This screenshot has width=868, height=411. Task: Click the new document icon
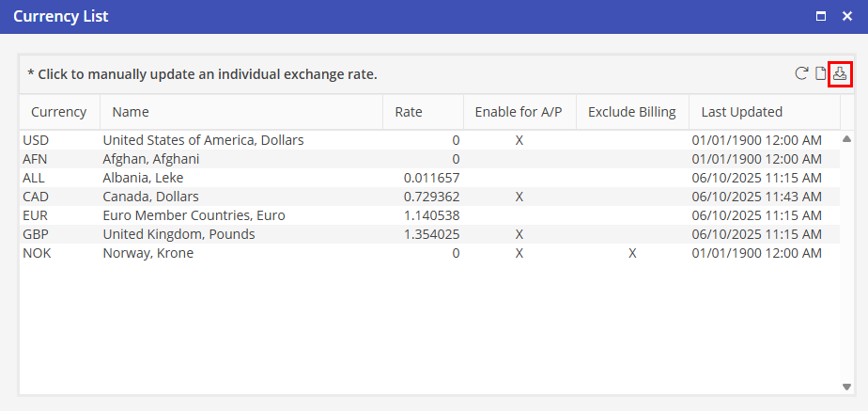pos(820,73)
